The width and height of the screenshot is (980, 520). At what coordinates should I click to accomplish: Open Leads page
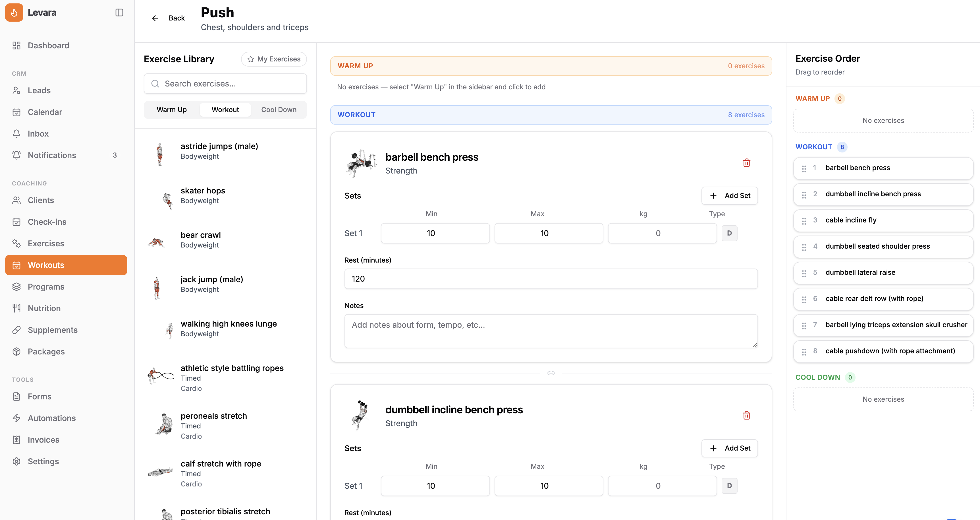pos(66,90)
